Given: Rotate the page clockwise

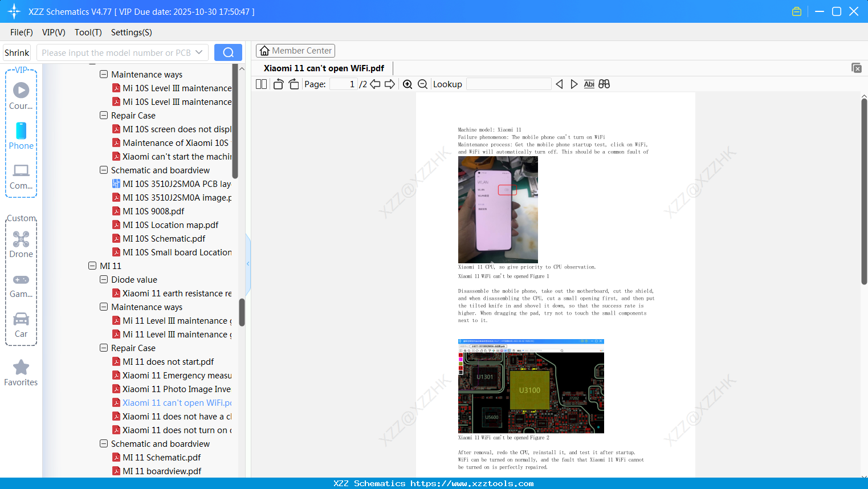Looking at the screenshot, I should click(x=294, y=84).
